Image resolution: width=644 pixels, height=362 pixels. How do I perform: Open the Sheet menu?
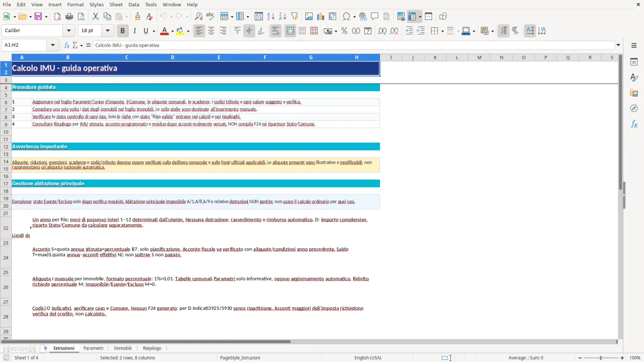pyautogui.click(x=116, y=4)
